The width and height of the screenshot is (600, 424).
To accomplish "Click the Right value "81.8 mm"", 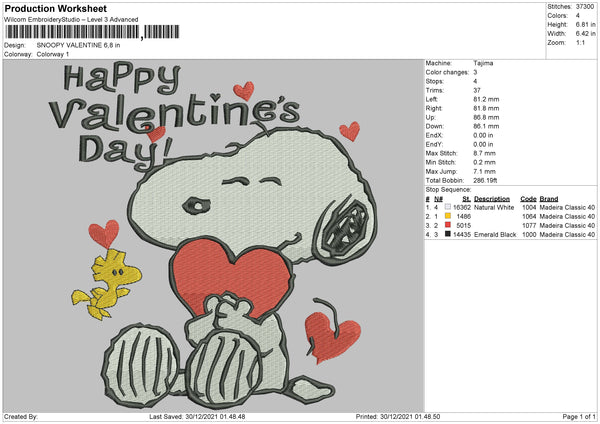I will point(486,108).
